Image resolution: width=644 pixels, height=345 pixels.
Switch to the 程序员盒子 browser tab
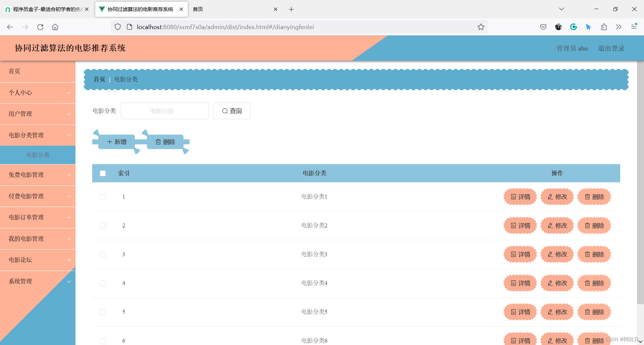[47, 9]
